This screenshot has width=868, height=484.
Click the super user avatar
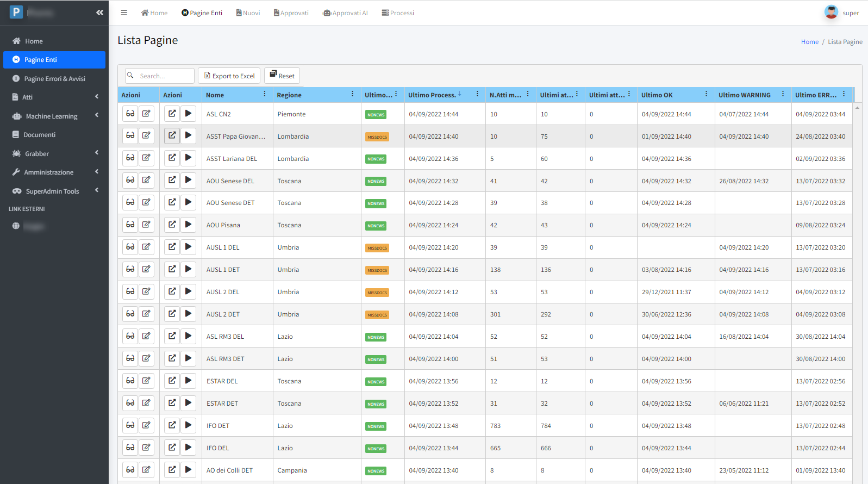tap(831, 13)
